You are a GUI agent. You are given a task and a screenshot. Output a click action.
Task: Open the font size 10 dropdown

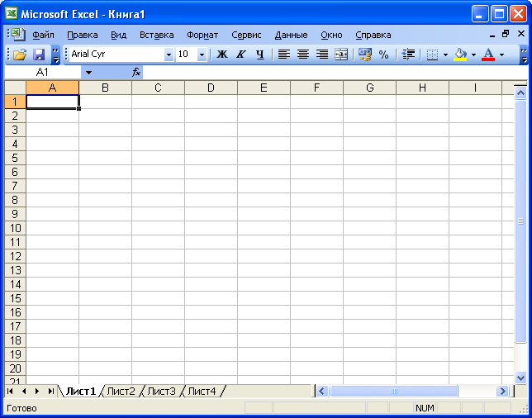pyautogui.click(x=202, y=55)
